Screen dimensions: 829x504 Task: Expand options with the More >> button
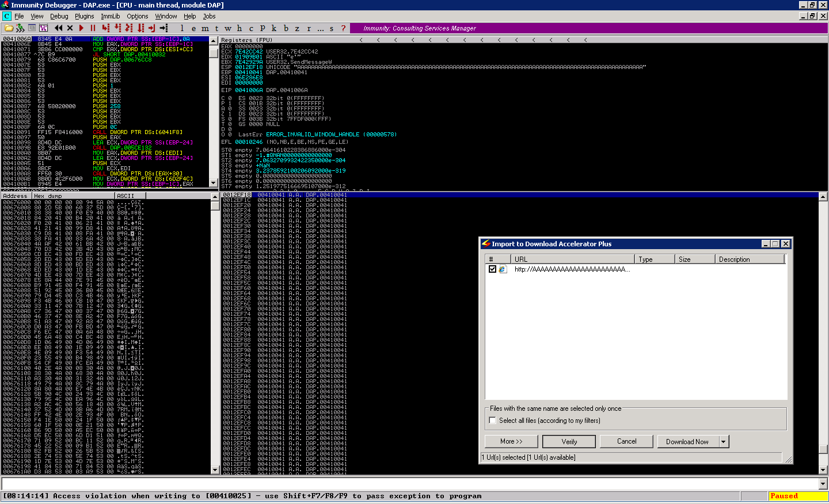click(511, 441)
